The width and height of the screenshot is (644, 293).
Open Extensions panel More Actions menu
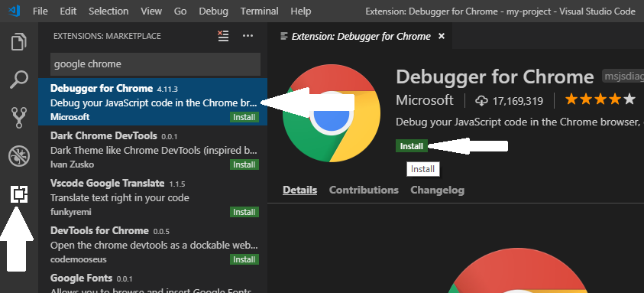point(248,36)
